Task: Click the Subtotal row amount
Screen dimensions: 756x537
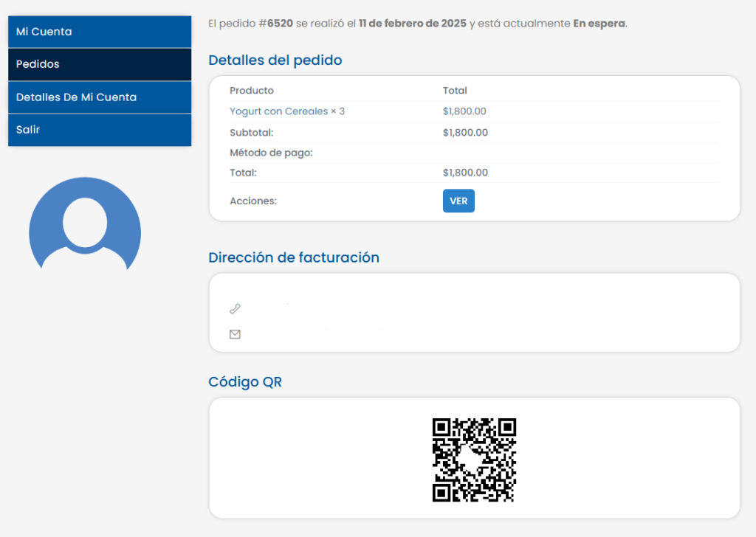Action: pyautogui.click(x=465, y=133)
